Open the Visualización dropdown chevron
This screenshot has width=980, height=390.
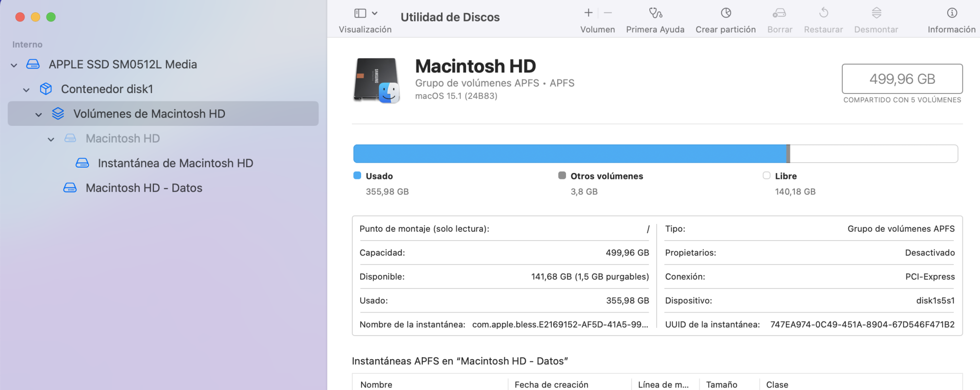(x=375, y=13)
